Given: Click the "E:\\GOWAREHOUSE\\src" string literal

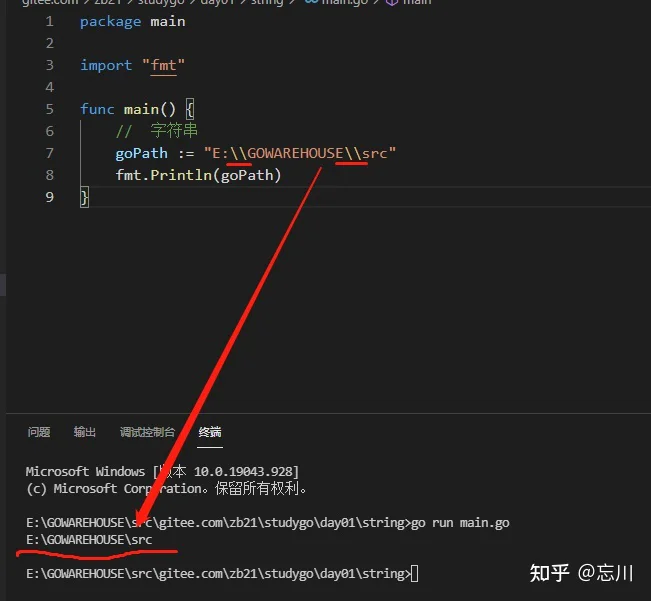Looking at the screenshot, I should tap(300, 153).
